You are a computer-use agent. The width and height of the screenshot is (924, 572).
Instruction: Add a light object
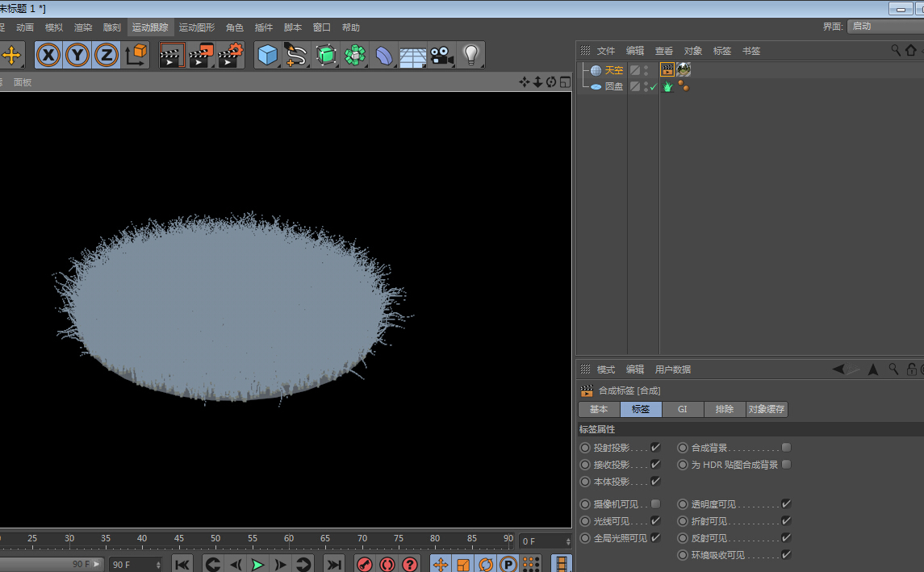(x=470, y=56)
